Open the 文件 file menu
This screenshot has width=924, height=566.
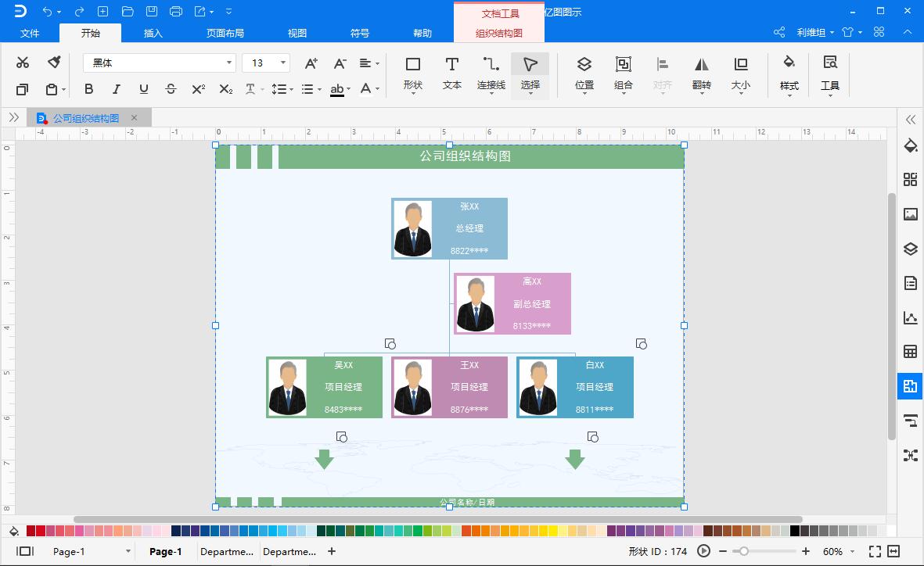(x=30, y=33)
